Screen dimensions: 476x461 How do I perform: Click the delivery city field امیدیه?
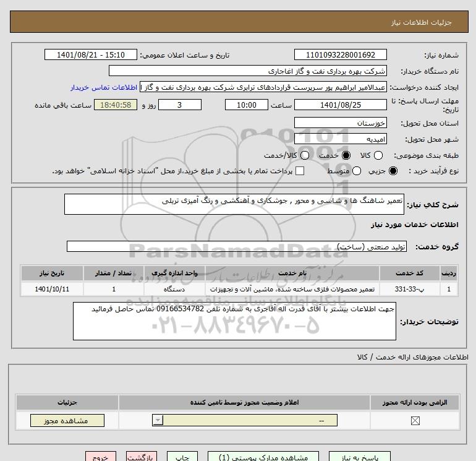click(x=340, y=139)
